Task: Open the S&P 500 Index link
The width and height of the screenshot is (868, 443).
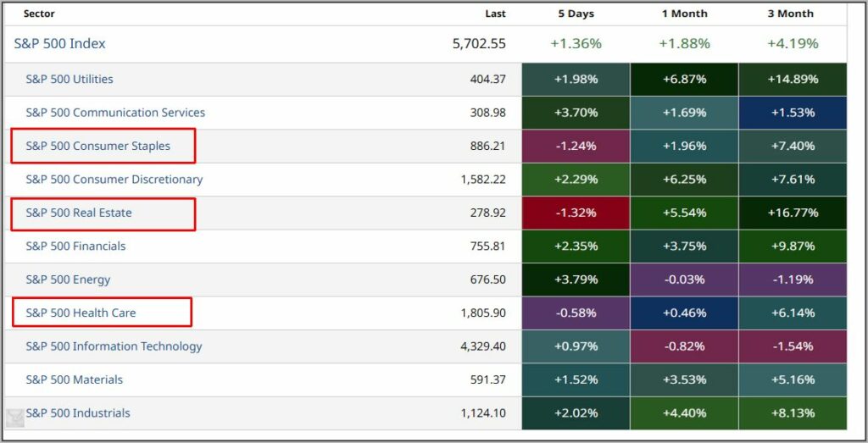Action: point(59,44)
